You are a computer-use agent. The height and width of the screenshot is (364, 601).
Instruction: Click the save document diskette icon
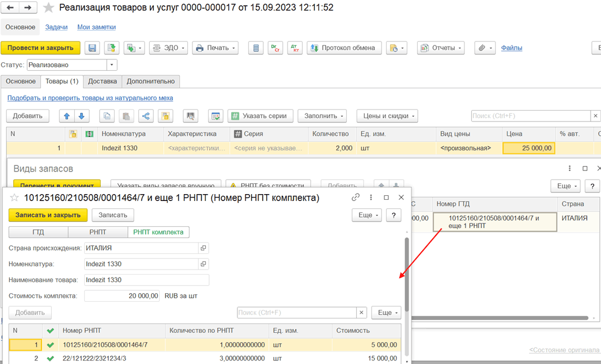[92, 48]
